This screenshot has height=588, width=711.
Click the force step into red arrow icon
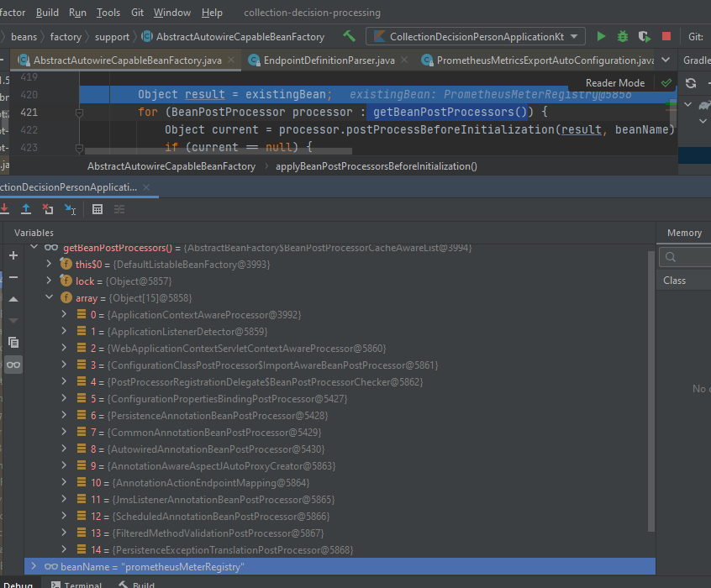4,209
